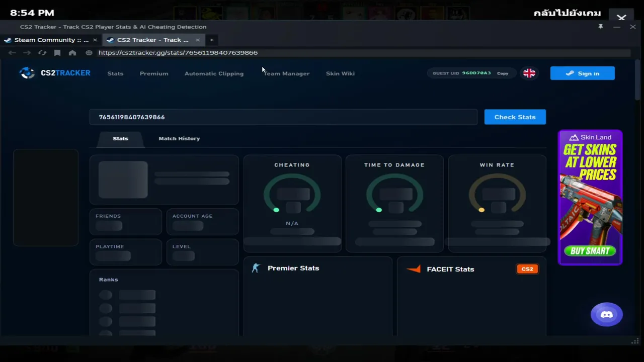The height and width of the screenshot is (362, 644).
Task: Click the globe icon beside the URL
Action: (x=89, y=53)
